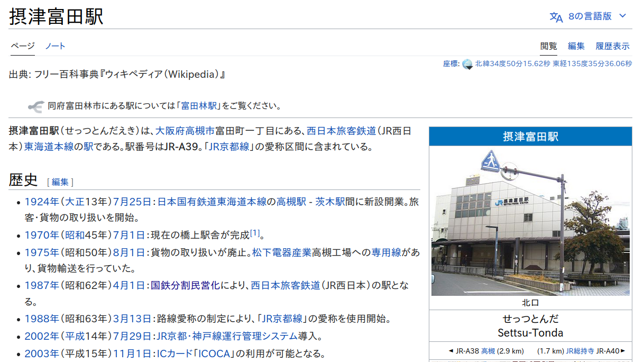Click the 北口 photo caption

tap(530, 303)
